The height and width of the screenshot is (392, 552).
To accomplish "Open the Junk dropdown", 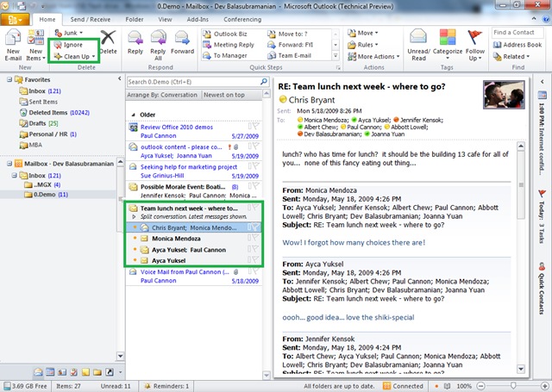I will 69,33.
